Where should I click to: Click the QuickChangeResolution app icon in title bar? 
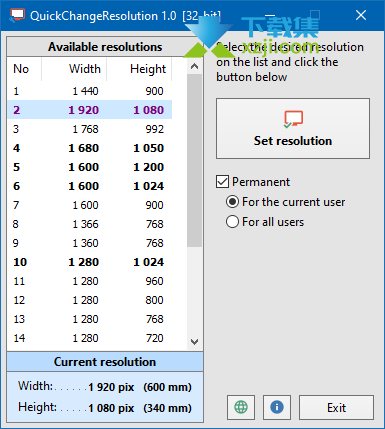17,15
